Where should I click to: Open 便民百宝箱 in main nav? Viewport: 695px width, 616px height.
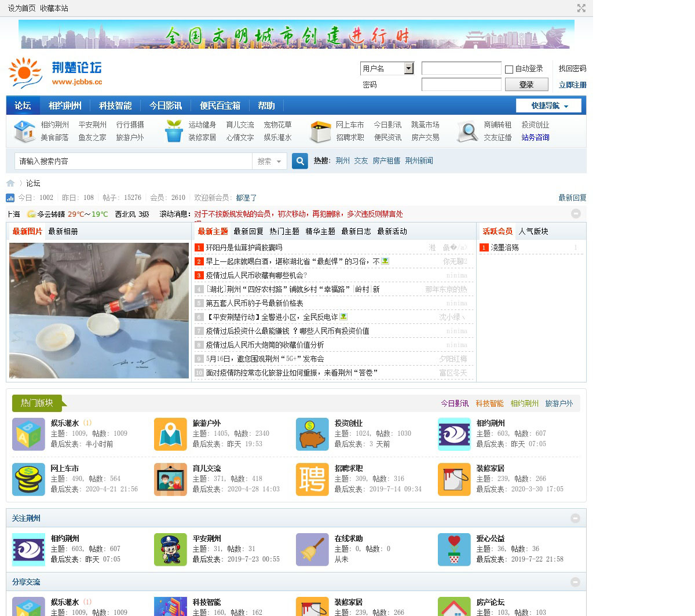click(x=220, y=105)
